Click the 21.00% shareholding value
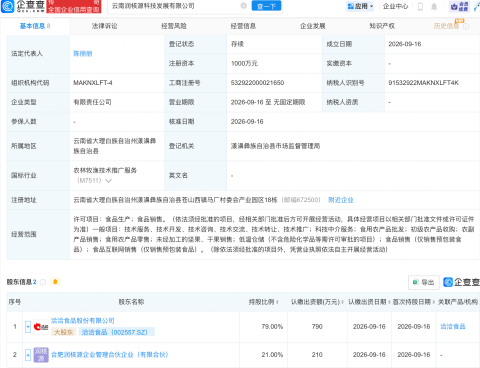The height and width of the screenshot is (368, 480). 272,355
